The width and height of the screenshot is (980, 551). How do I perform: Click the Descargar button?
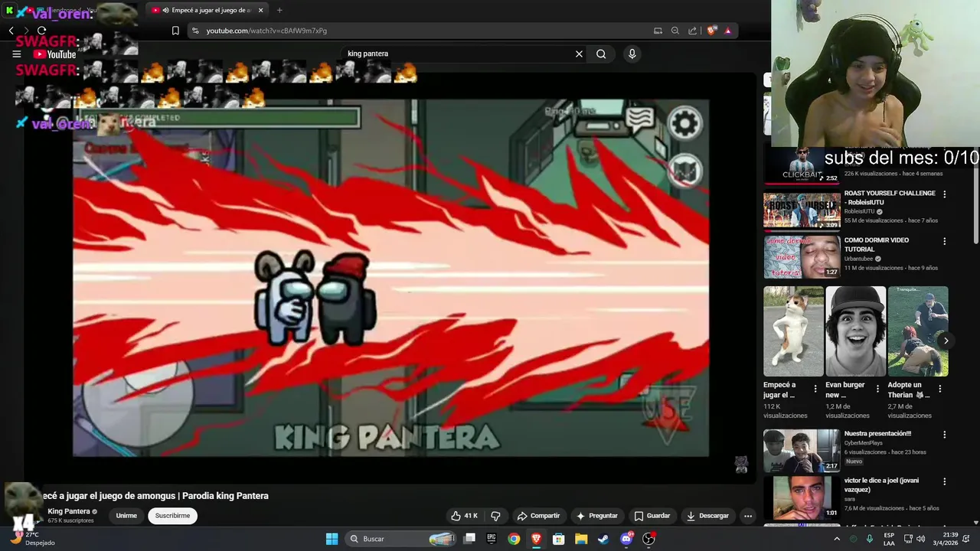point(707,516)
